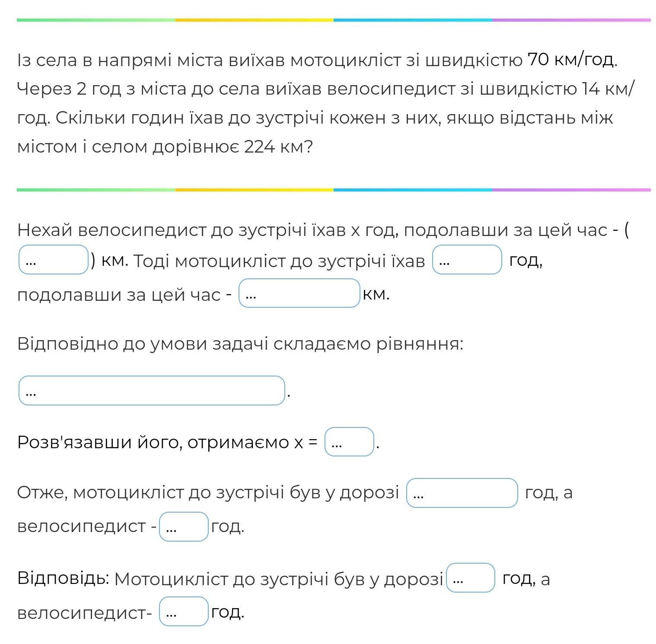656x644 pixels.
Task: Click the sentence starting "Нехай велосипедист до зустрічі"
Action: (323, 230)
